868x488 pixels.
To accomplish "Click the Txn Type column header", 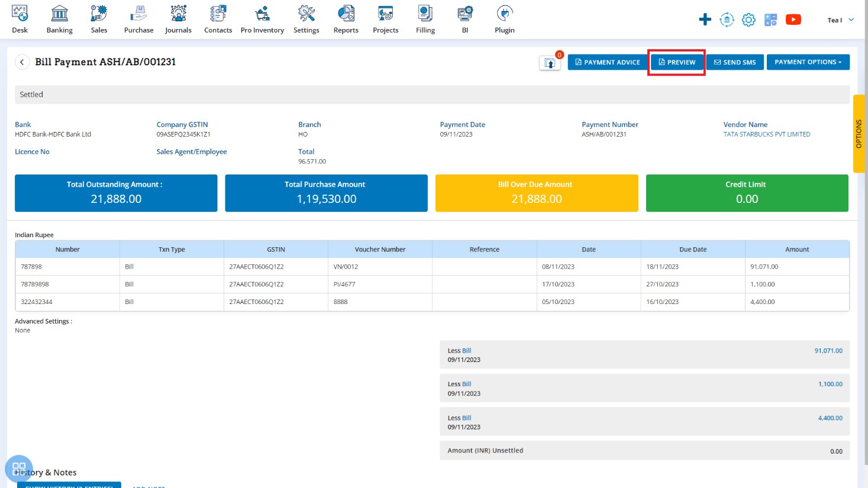I will [172, 249].
